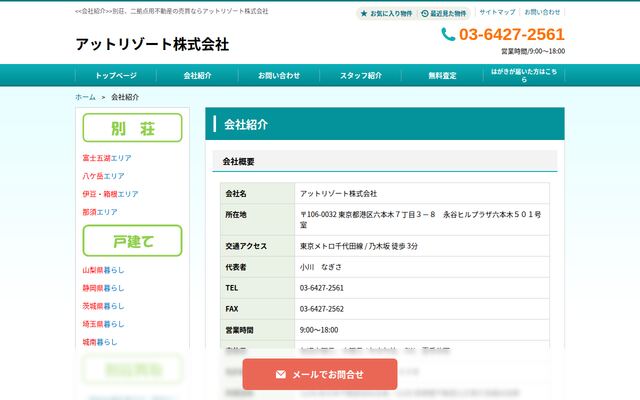The height and width of the screenshot is (400, 640).
Task: Open お気に入り物件 favorites list
Action: (386, 13)
